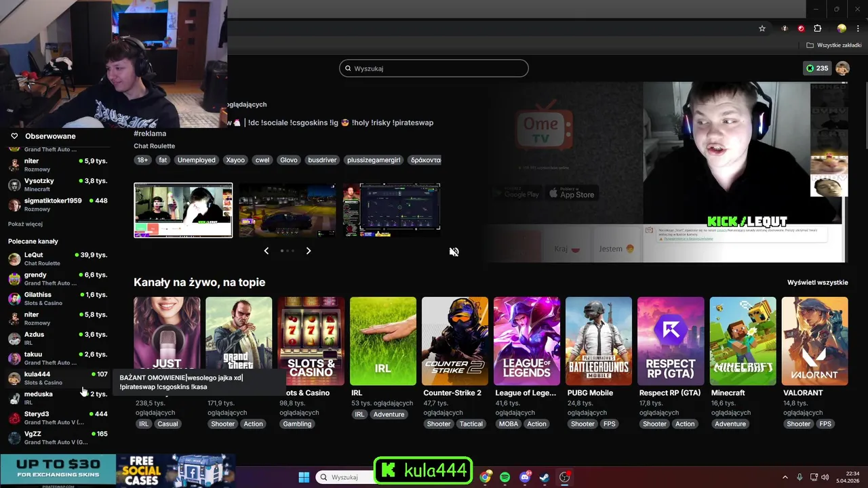The image size is (868, 488).
Task: Expand followed list with Pokaż więcej
Action: coord(26,224)
